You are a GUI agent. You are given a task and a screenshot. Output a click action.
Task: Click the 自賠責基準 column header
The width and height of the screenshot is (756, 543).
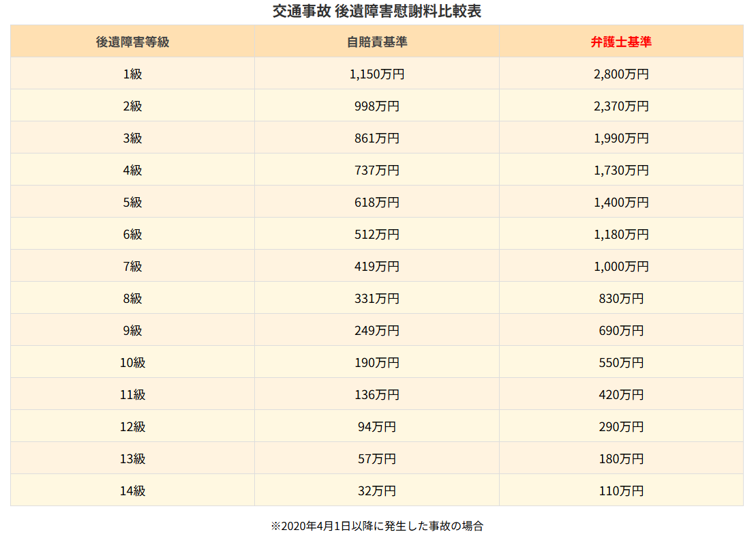coord(377,42)
